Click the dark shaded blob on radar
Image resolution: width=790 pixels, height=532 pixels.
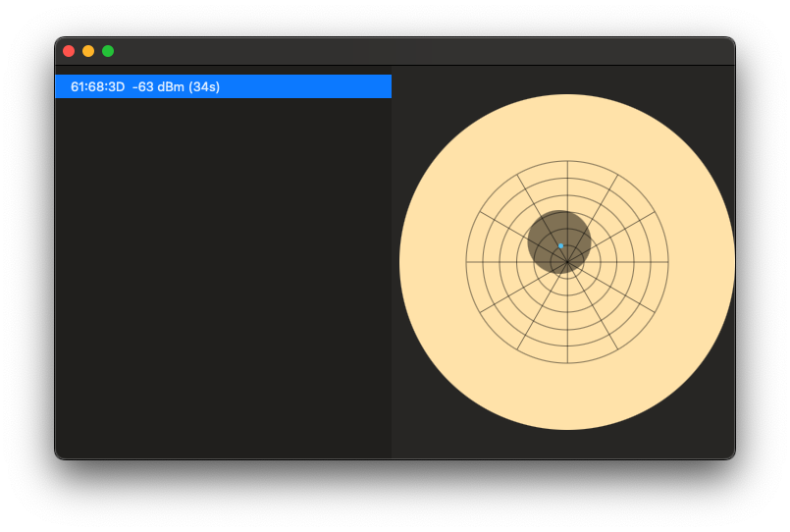pyautogui.click(x=552, y=231)
